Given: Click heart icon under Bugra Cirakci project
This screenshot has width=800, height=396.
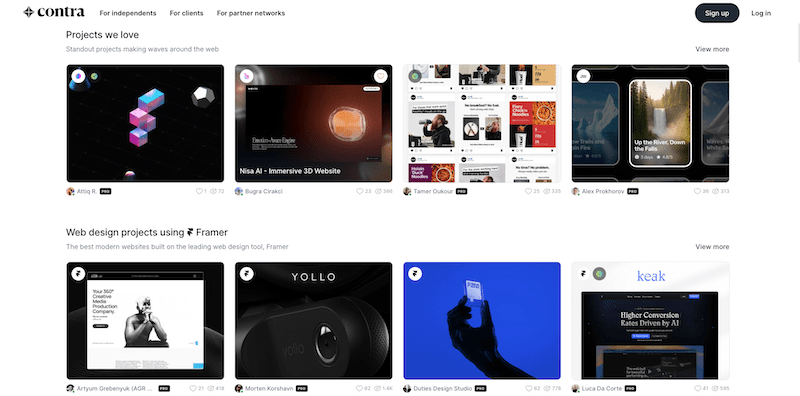Looking at the screenshot, I should 360,191.
